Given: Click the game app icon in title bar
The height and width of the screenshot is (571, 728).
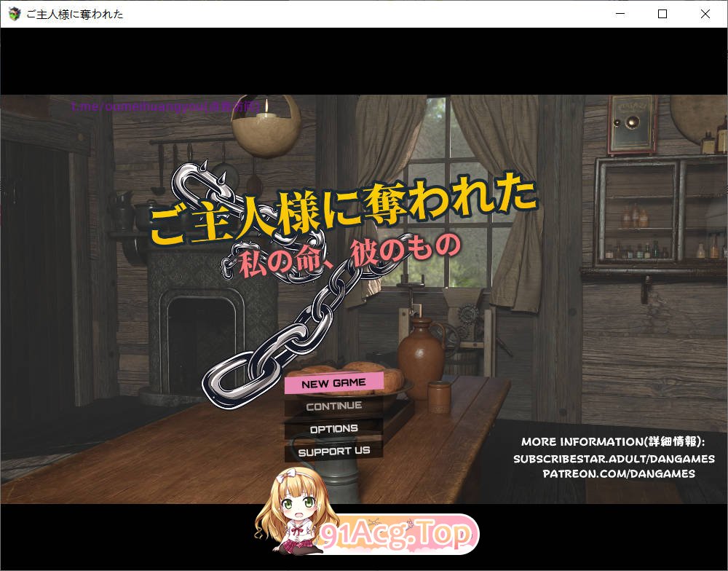Looking at the screenshot, I should pos(15,14).
